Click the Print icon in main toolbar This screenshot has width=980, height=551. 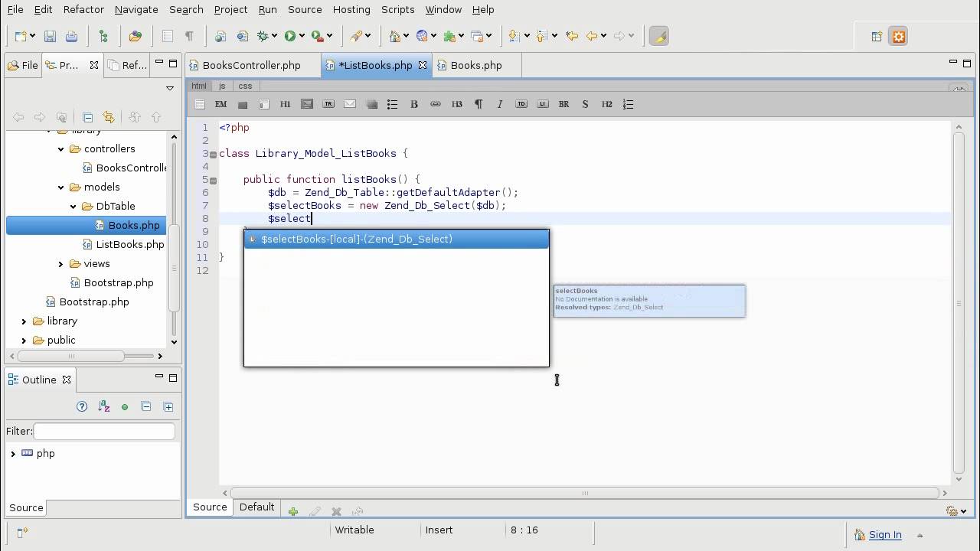[x=71, y=36]
